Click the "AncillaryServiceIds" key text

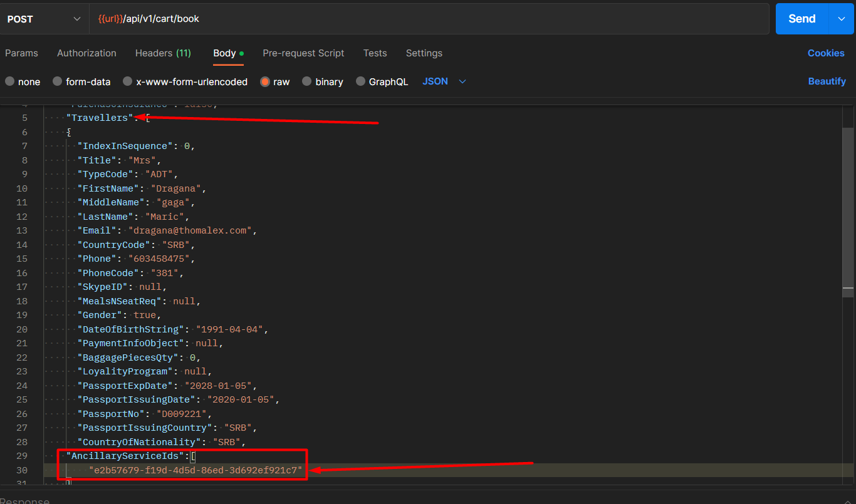click(x=125, y=456)
